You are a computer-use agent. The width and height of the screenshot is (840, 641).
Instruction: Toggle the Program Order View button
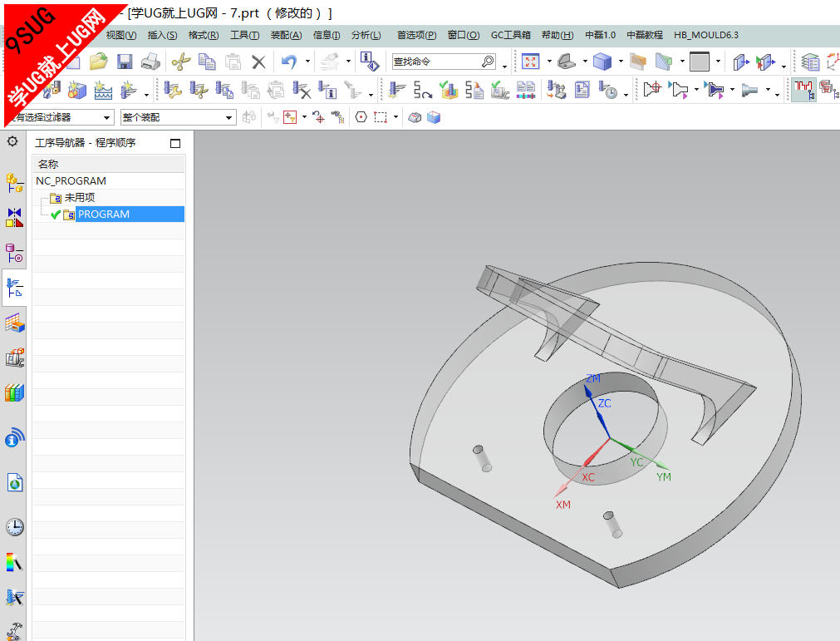pos(803,90)
